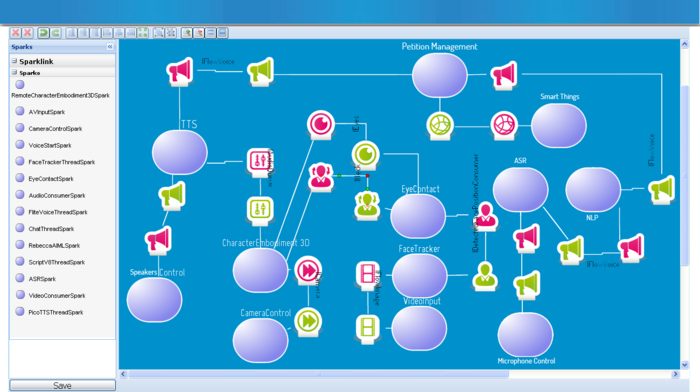Select the green globe icon under Petition Management
Screen dimensions: 700x392
pos(440,125)
